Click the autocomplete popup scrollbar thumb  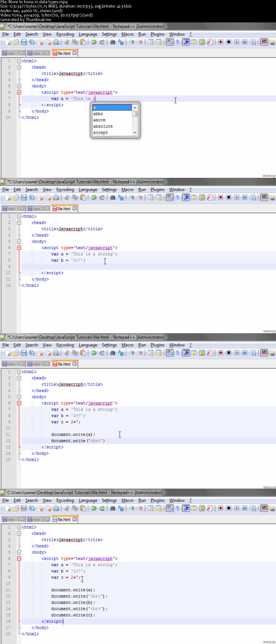[135, 114]
